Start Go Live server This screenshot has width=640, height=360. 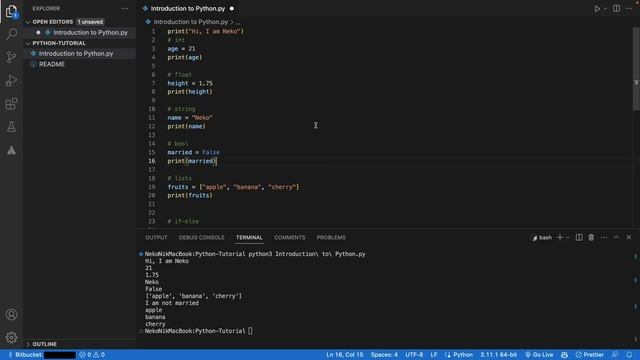539,355
